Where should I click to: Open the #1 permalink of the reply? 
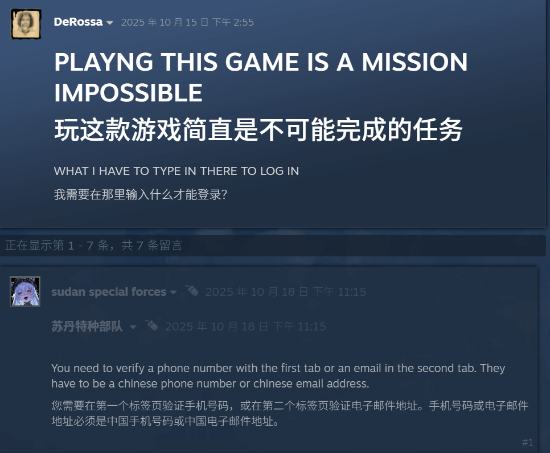click(527, 442)
